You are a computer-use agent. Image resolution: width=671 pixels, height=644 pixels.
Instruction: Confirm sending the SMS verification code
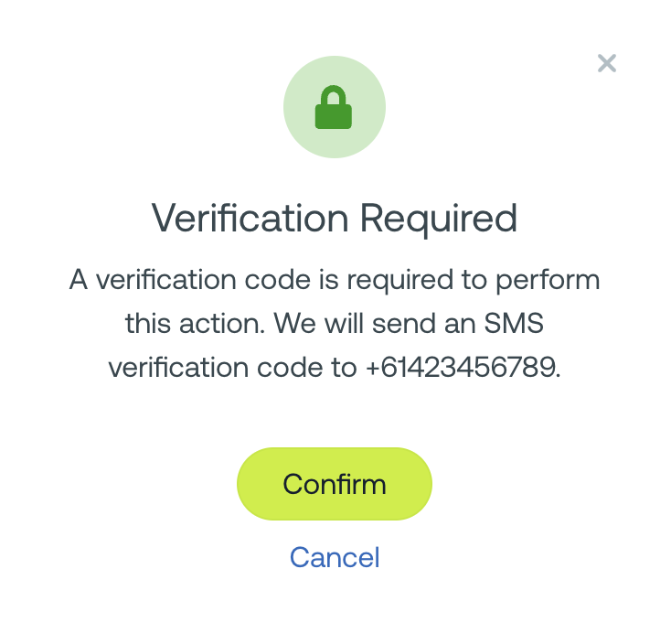pos(335,484)
